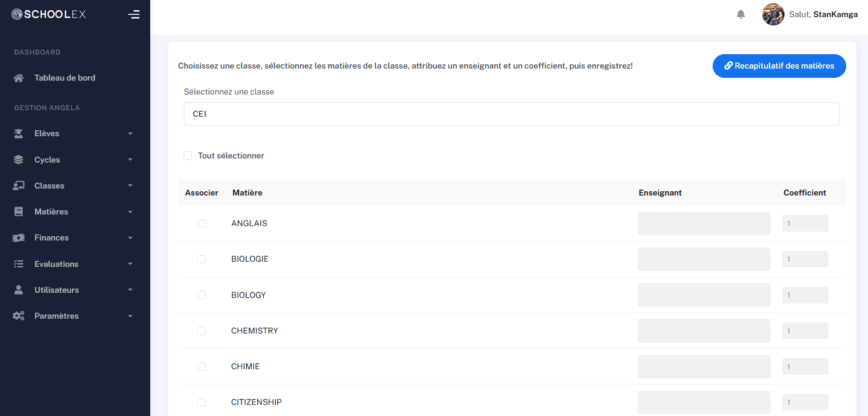Screen dimensions: 868x416
Task: Click the Tableau de bord home icon
Action: [19, 78]
